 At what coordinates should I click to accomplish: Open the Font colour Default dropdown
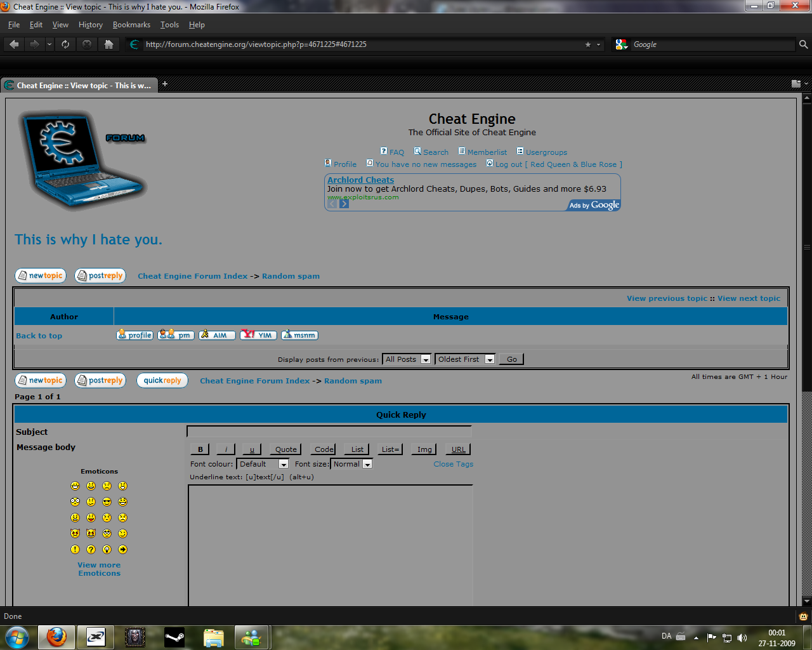click(x=263, y=464)
